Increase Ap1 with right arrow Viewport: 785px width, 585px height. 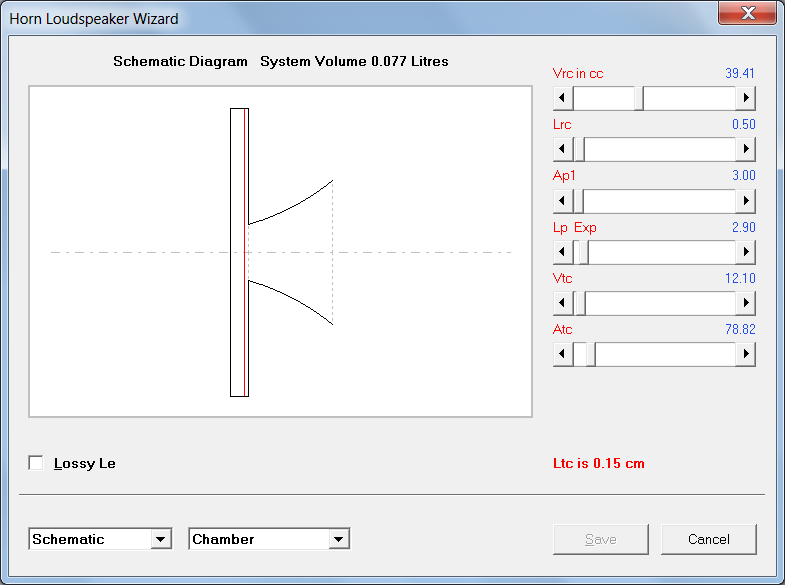[745, 201]
